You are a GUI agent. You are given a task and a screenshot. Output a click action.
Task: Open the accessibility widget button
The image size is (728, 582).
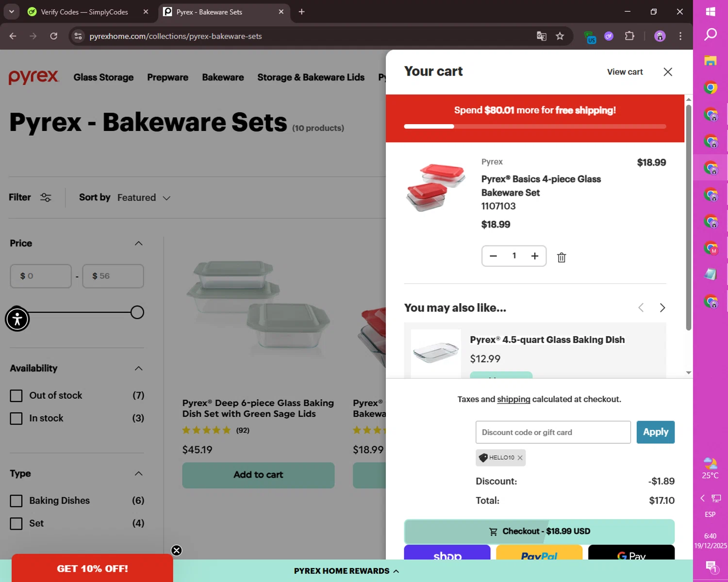point(17,319)
